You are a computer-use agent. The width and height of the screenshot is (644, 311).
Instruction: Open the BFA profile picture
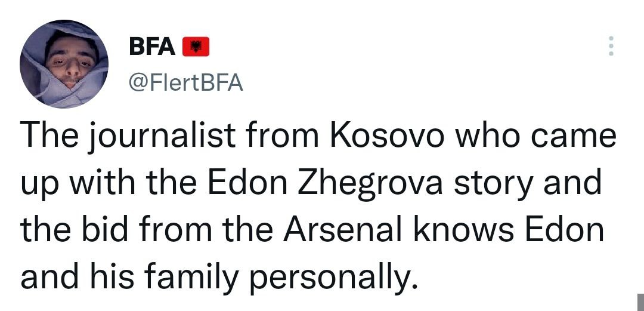(x=64, y=64)
